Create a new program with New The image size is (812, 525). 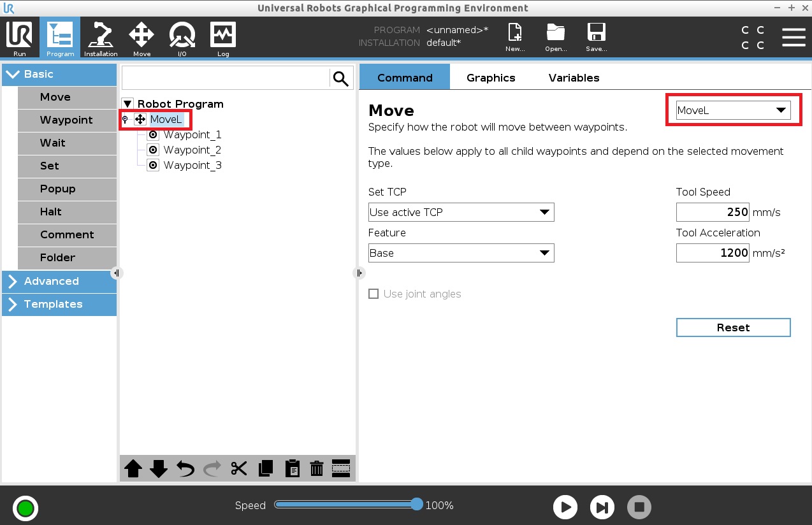coord(515,38)
